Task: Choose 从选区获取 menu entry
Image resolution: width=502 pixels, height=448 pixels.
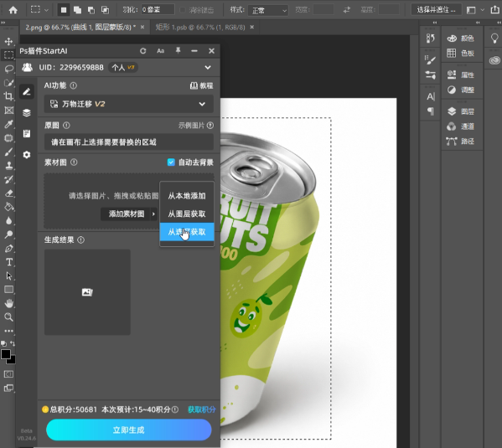Action: [187, 232]
